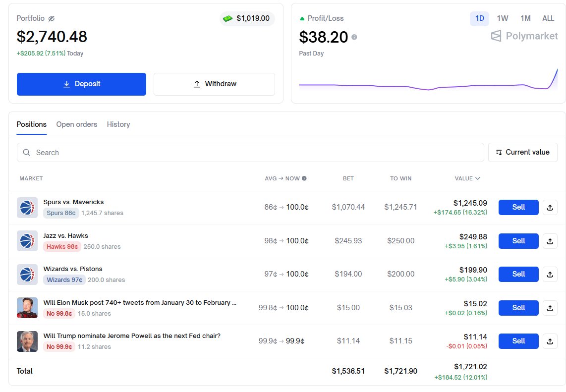Open the Wizards vs. Pistons market title
Screen dimensions: 566x392
tap(72, 269)
